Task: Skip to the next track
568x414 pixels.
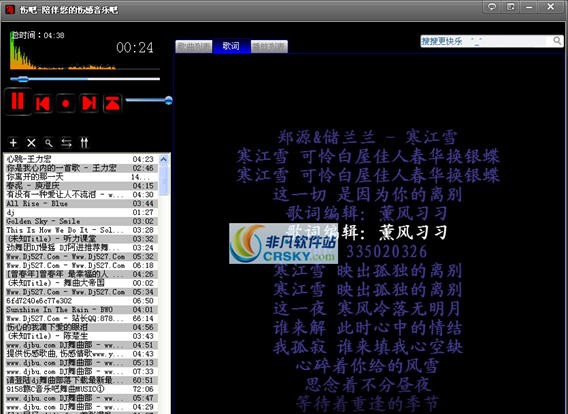Action: coord(89,104)
